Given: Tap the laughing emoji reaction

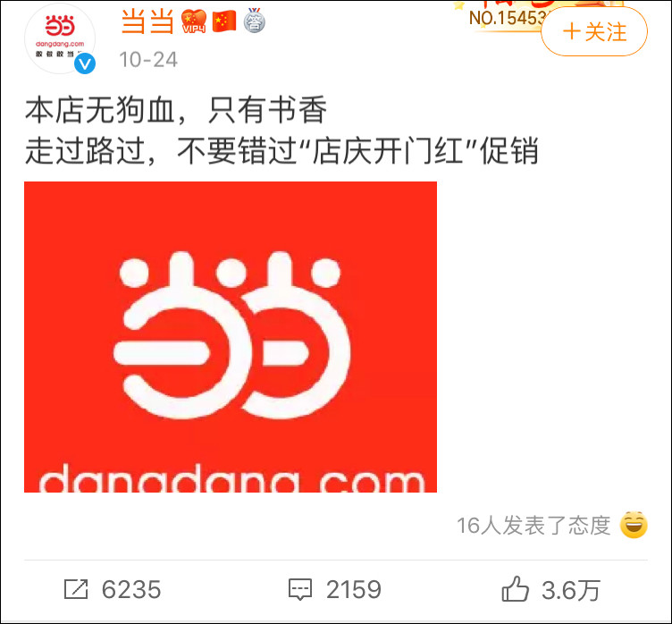Looking at the screenshot, I should point(634,525).
